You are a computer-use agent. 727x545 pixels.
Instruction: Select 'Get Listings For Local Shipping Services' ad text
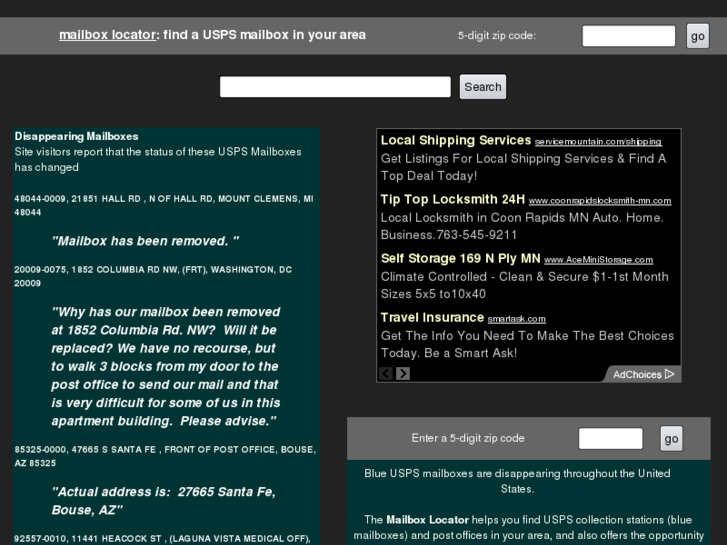click(x=523, y=167)
